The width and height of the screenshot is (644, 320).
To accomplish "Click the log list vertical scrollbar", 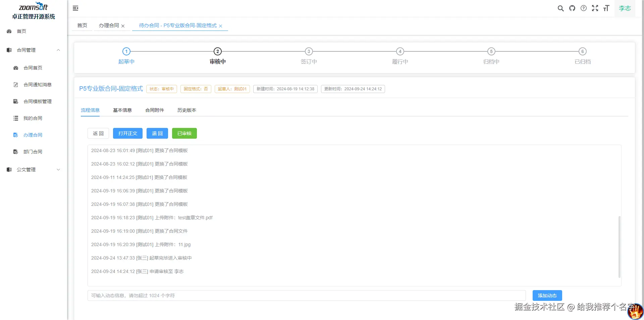I will coord(619,247).
